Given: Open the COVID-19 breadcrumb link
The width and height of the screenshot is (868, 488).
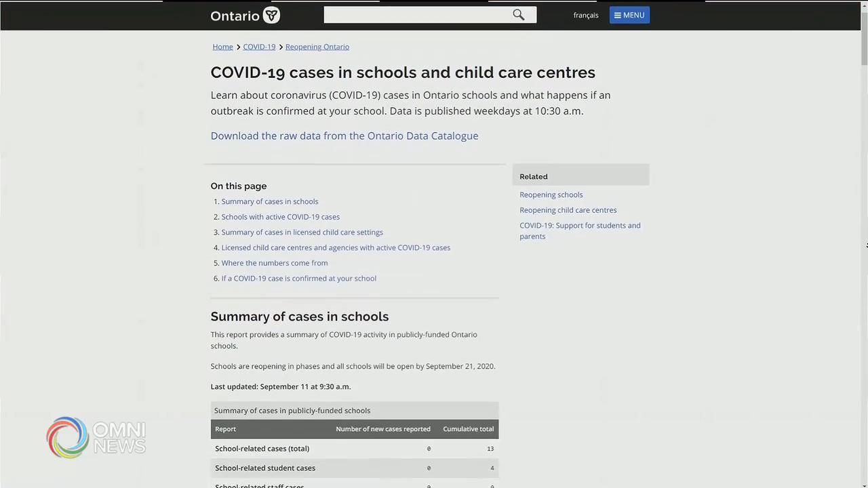Looking at the screenshot, I should (x=259, y=47).
